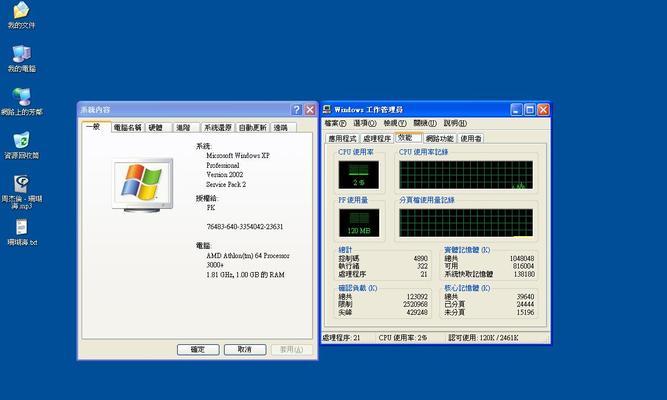The height and width of the screenshot is (400, 667).
Task: Click the AMD Athlon(tm) 64 Processor text
Action: (x=248, y=256)
